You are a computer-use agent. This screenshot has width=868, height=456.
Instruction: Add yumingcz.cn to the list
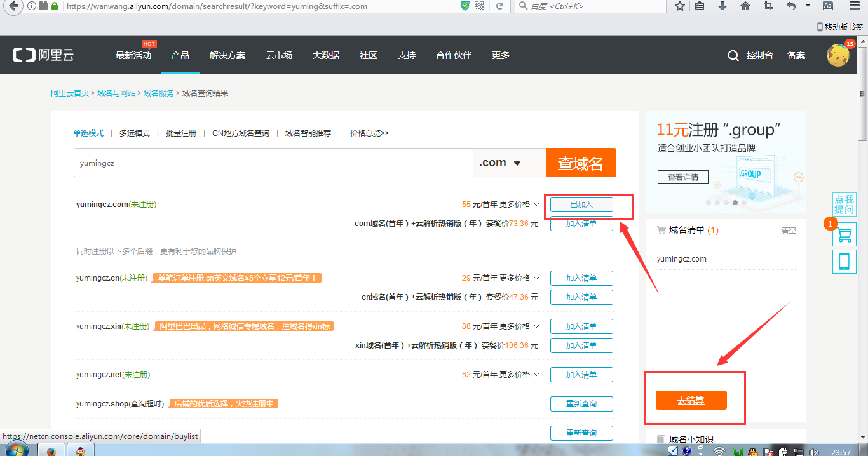point(581,278)
